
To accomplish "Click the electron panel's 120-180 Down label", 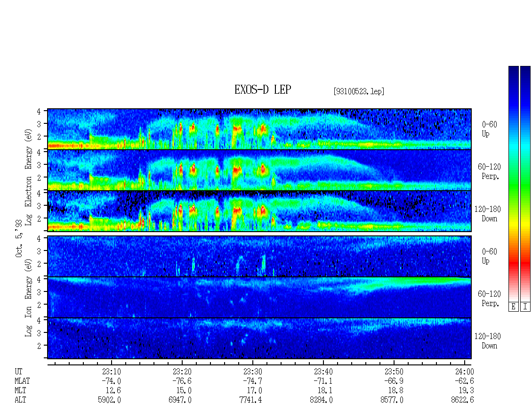I will pos(488,214).
